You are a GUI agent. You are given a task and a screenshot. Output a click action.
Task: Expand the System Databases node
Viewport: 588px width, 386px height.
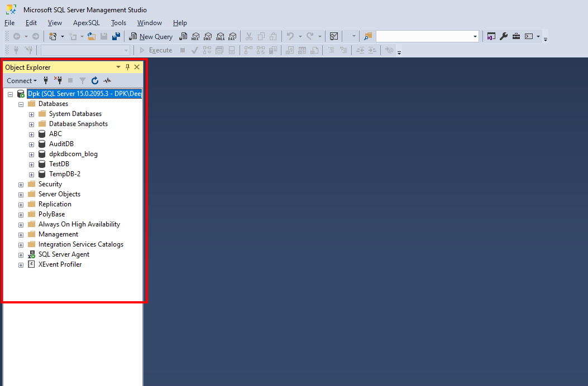[31, 114]
